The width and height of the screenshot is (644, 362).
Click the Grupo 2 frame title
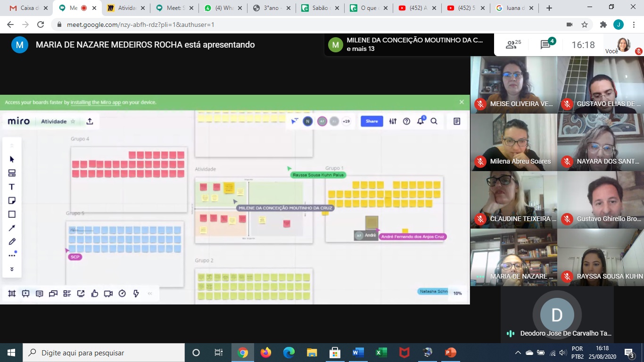pyautogui.click(x=204, y=260)
